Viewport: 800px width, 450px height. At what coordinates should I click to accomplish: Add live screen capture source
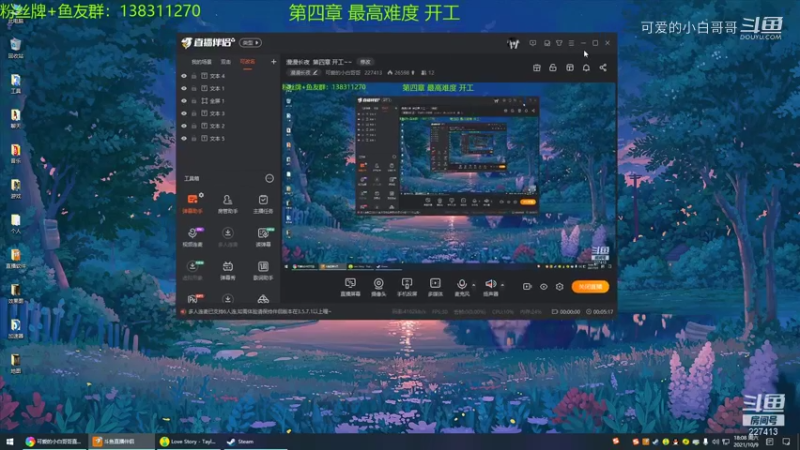[x=351, y=287]
